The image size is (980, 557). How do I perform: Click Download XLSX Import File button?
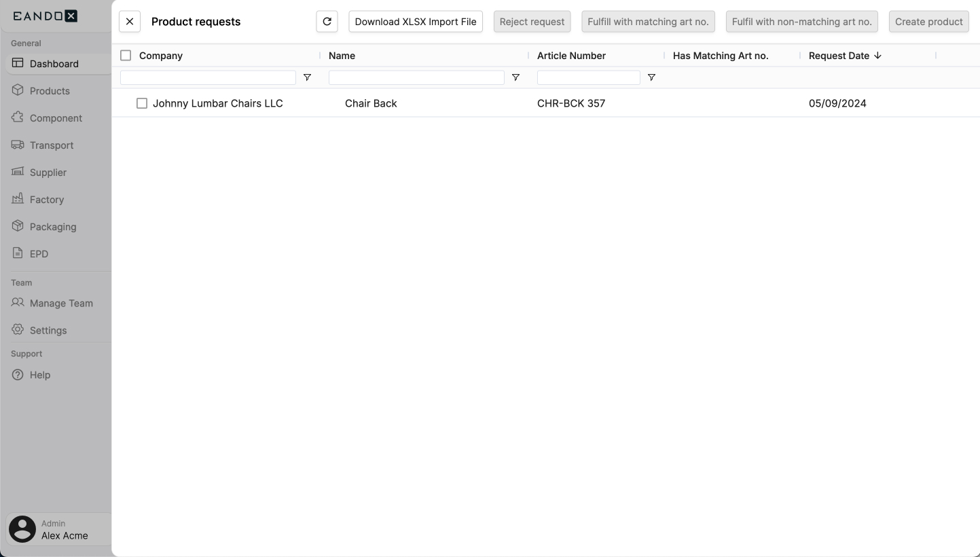pos(416,22)
